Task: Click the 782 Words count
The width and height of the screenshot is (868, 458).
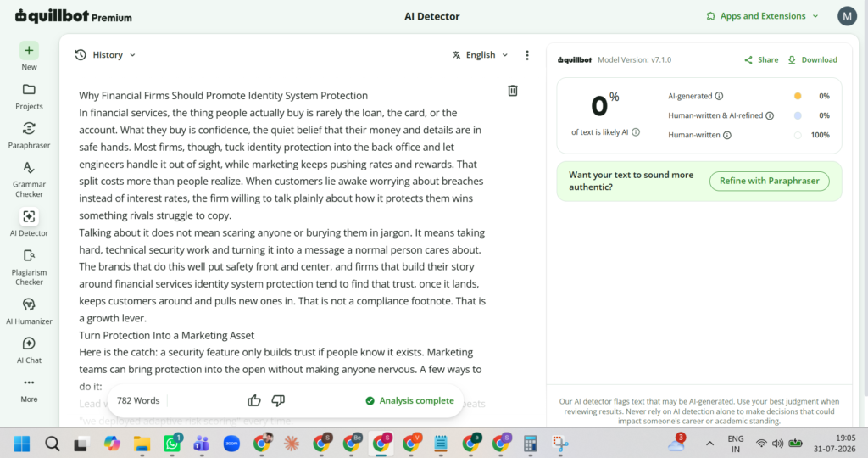Action: [x=138, y=400]
